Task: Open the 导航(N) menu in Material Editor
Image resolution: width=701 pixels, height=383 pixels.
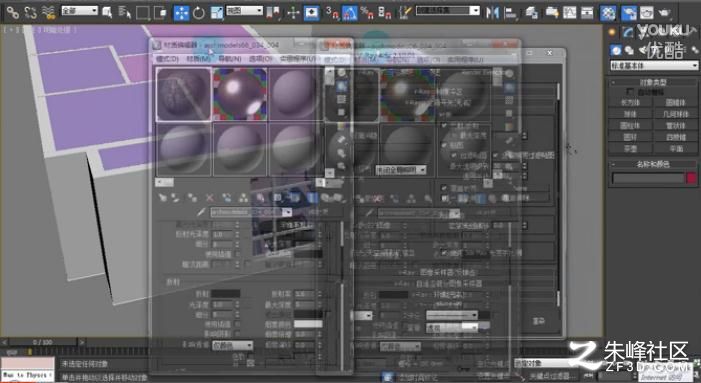Action: pos(231,59)
